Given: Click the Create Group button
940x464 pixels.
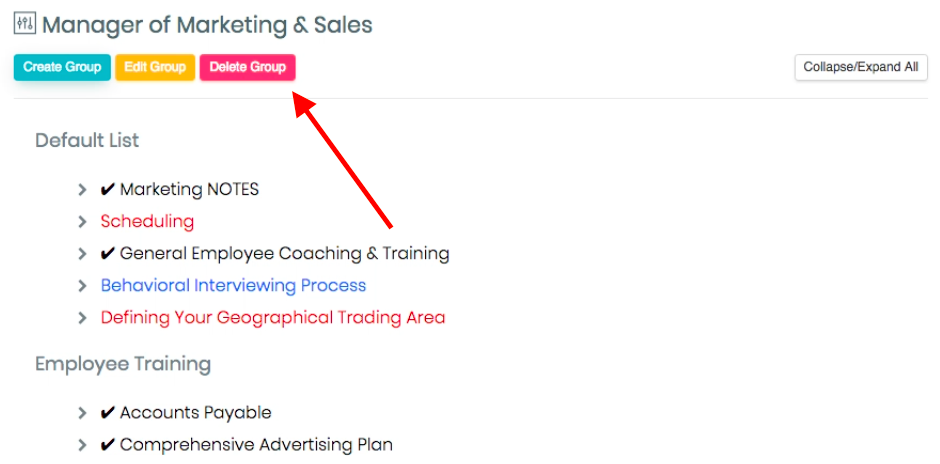Looking at the screenshot, I should click(x=62, y=67).
